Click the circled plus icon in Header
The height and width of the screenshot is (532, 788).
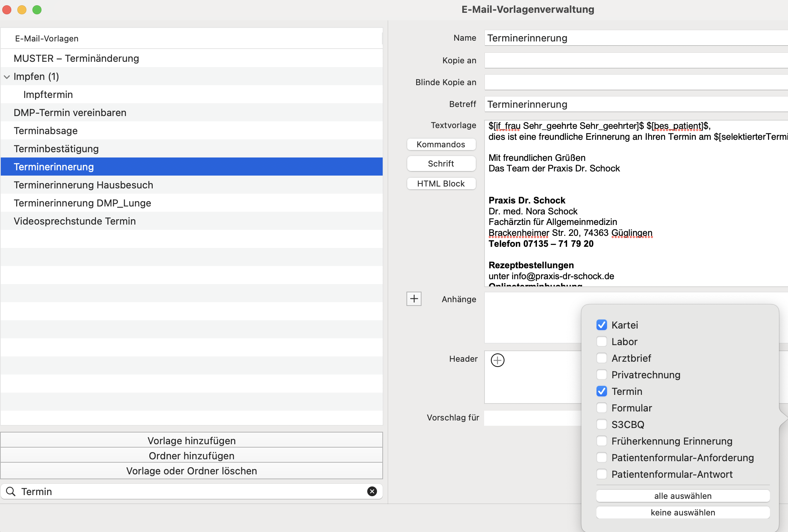point(497,360)
